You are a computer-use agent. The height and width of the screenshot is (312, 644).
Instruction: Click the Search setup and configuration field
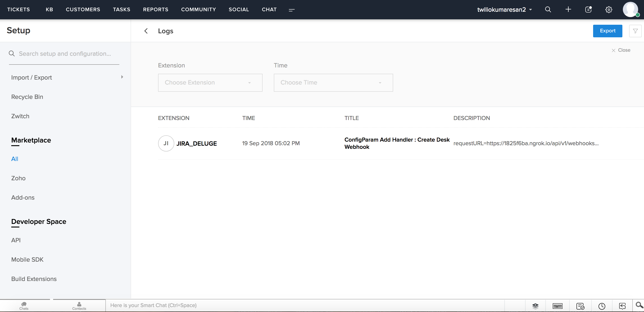tap(65, 54)
